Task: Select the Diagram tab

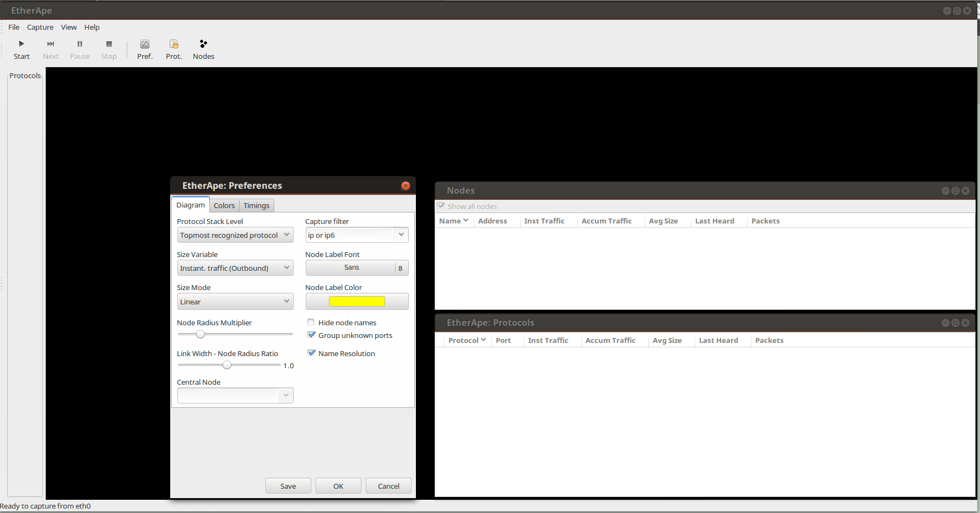Action: click(191, 205)
